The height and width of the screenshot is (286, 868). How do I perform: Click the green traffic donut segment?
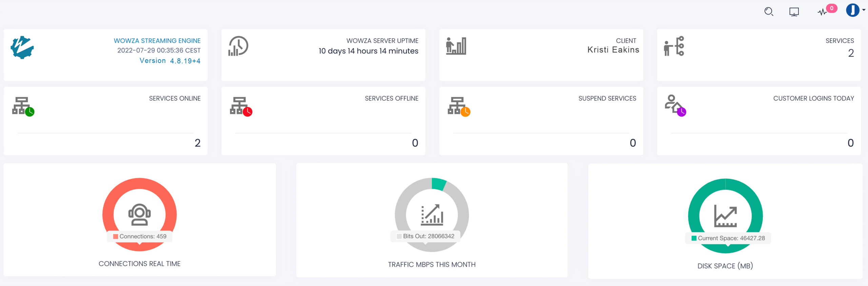(x=438, y=184)
